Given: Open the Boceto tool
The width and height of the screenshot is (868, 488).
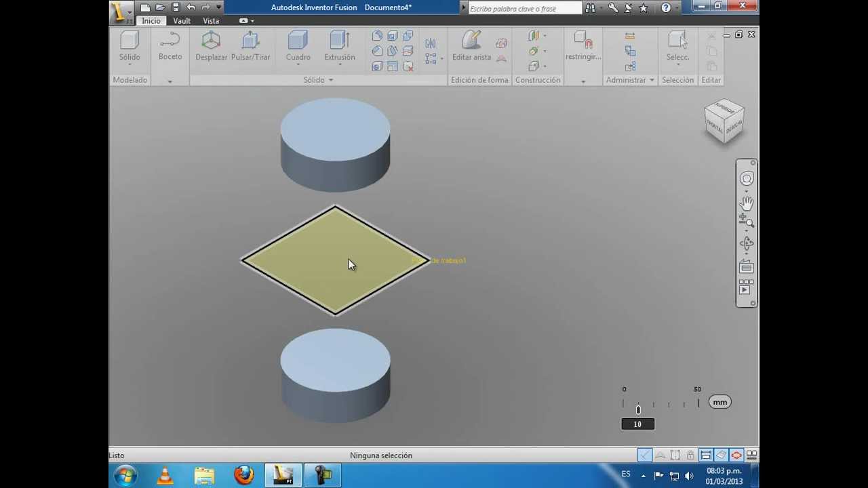Looking at the screenshot, I should (x=170, y=47).
